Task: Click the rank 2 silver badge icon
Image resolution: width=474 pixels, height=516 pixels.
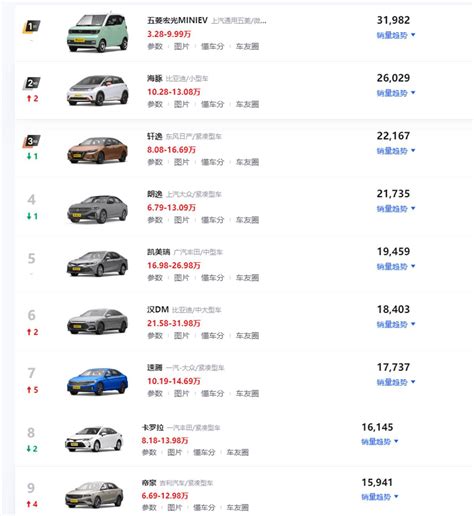Action: 31,83
